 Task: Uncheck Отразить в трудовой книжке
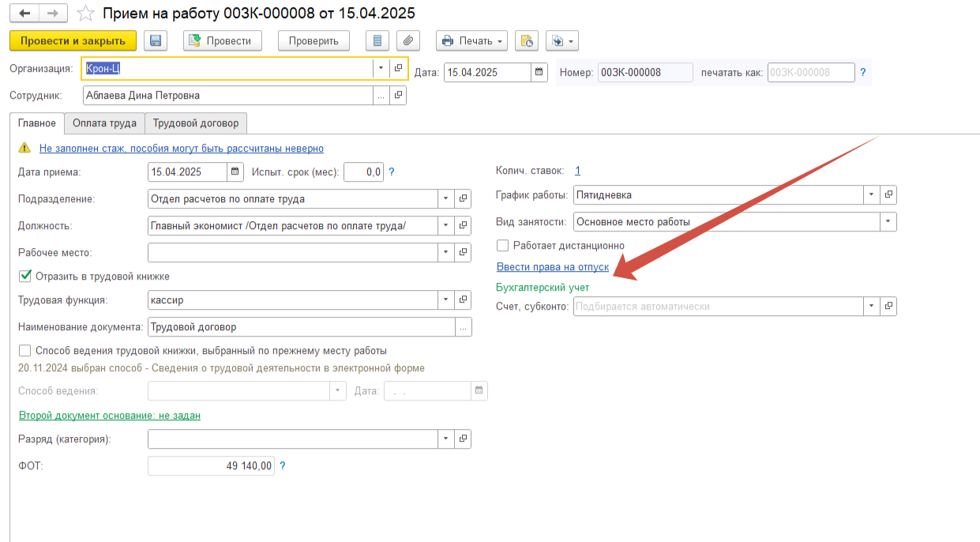[24, 277]
